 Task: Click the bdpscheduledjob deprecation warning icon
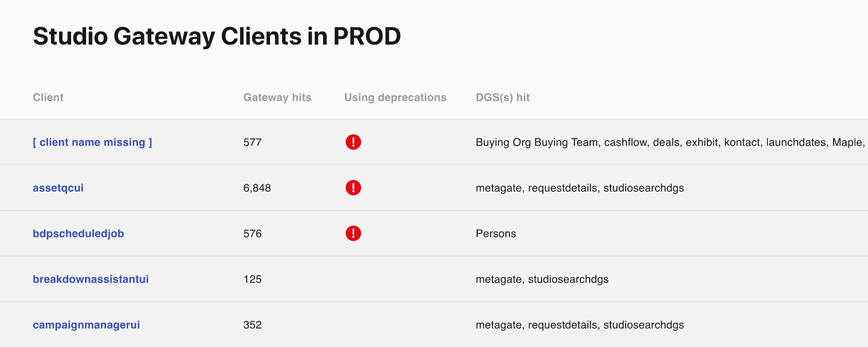click(353, 233)
